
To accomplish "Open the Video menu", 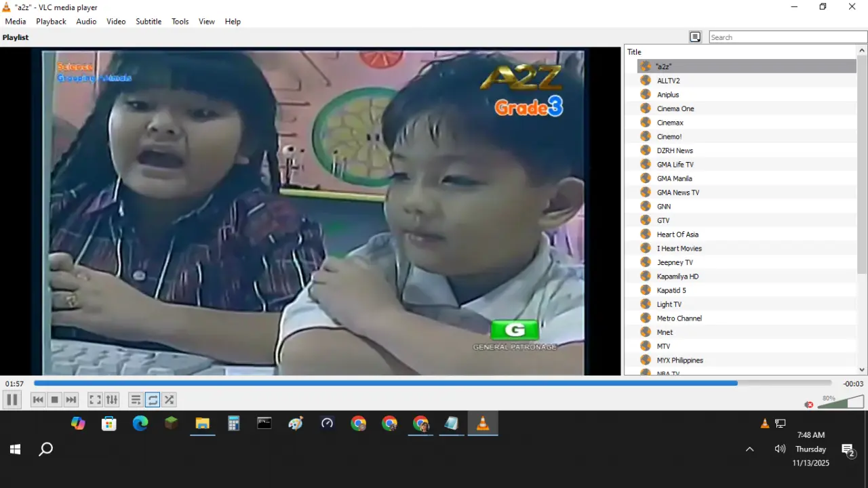I will tap(116, 22).
